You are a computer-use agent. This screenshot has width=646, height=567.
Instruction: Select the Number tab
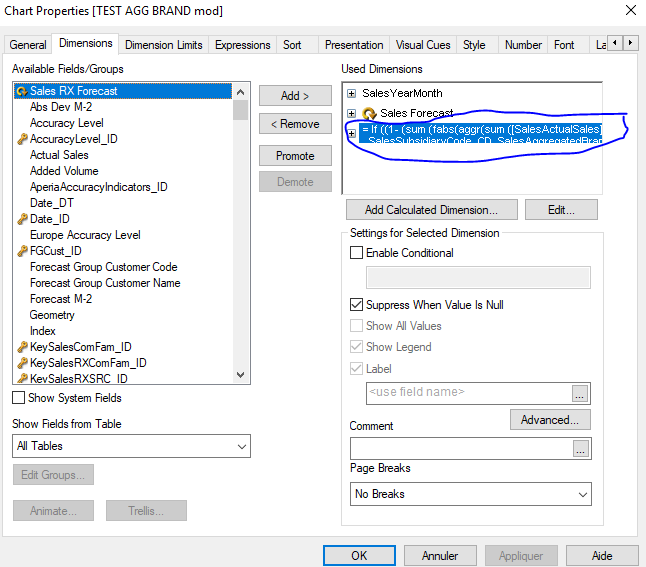523,45
